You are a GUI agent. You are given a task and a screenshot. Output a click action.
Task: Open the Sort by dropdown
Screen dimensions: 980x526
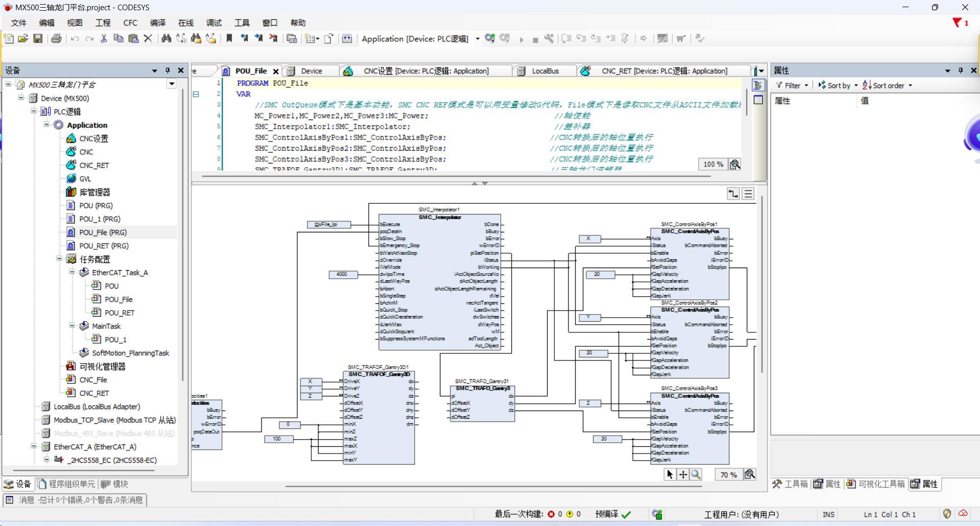coord(838,85)
